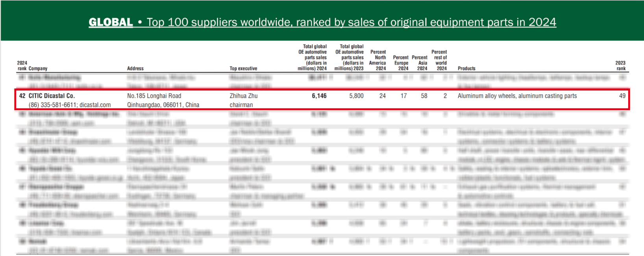Click the 2023 rank column header
This screenshot has width=644, height=256.
pyautogui.click(x=620, y=66)
